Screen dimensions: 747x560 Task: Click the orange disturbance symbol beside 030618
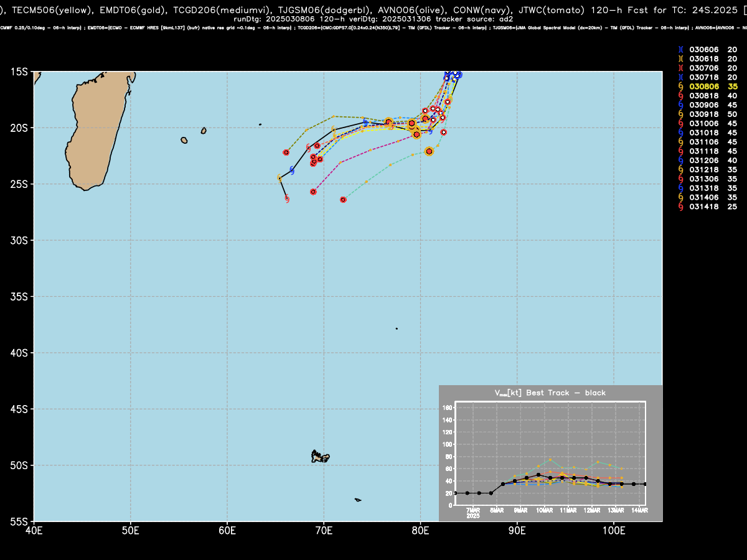pyautogui.click(x=681, y=58)
